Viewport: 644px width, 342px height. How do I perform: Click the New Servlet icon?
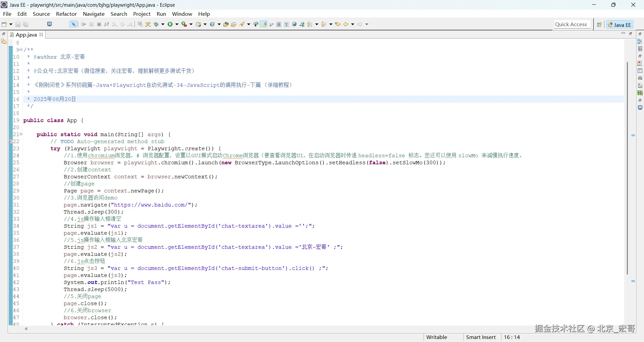[x=212, y=24]
